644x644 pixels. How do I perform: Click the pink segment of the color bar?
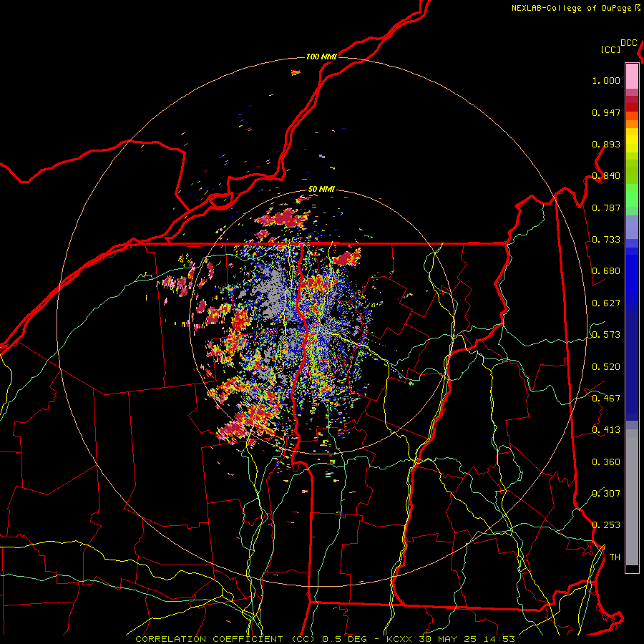(x=632, y=76)
